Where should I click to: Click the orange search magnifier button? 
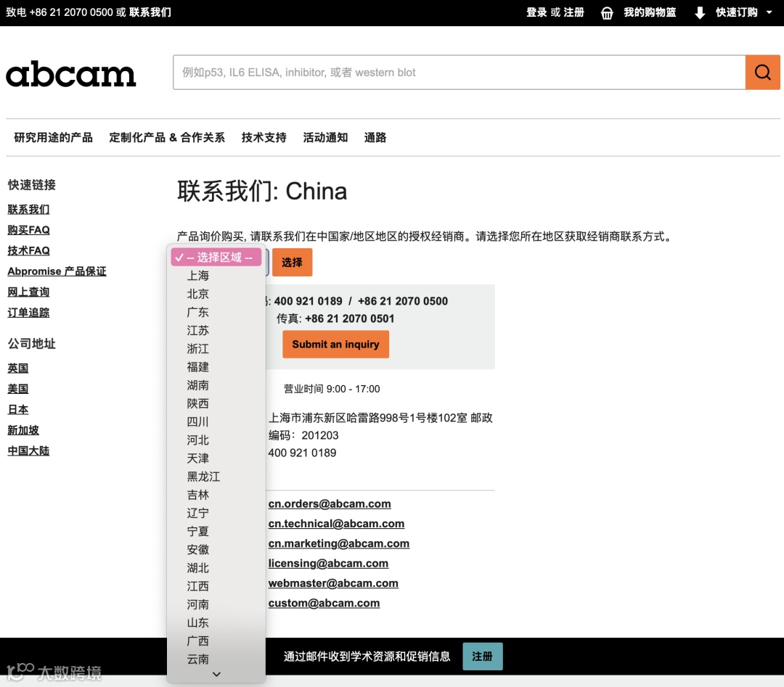point(762,73)
